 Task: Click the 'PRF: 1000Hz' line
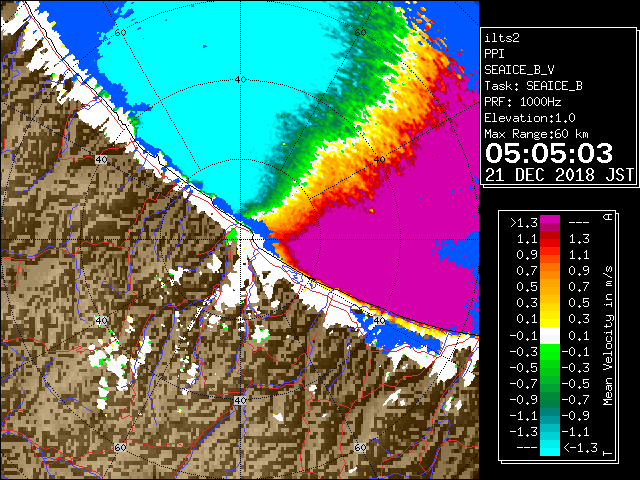522,102
